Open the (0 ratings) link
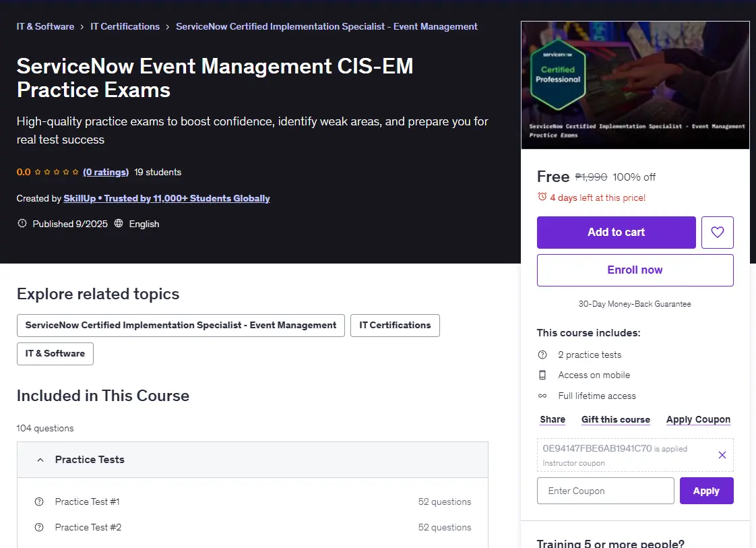Image resolution: width=756 pixels, height=548 pixels. point(106,172)
